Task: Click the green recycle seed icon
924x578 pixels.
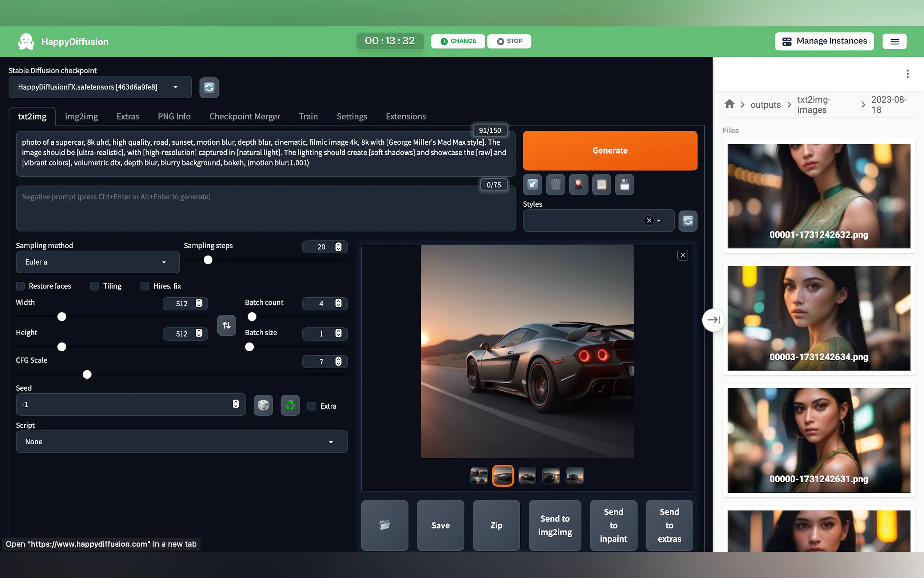Action: click(x=290, y=405)
